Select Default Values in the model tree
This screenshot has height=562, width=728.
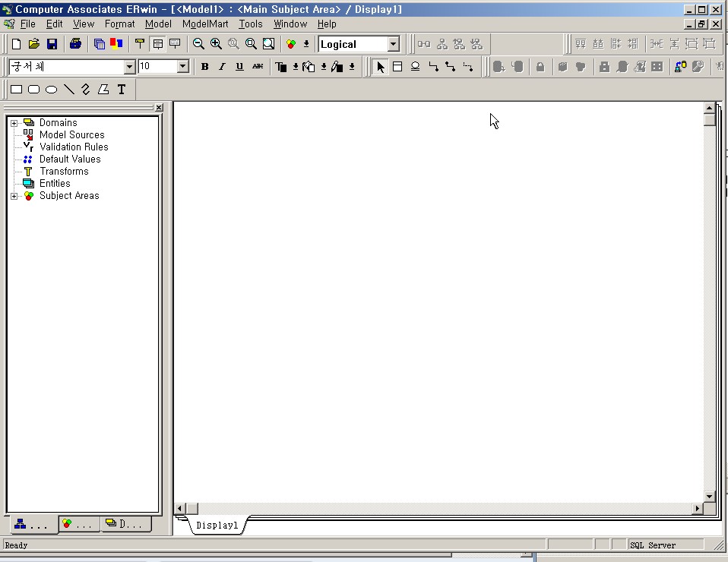70,159
